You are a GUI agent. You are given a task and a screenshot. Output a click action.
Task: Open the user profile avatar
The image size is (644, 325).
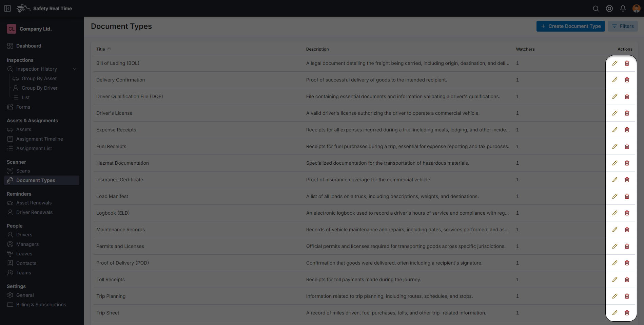(x=636, y=8)
